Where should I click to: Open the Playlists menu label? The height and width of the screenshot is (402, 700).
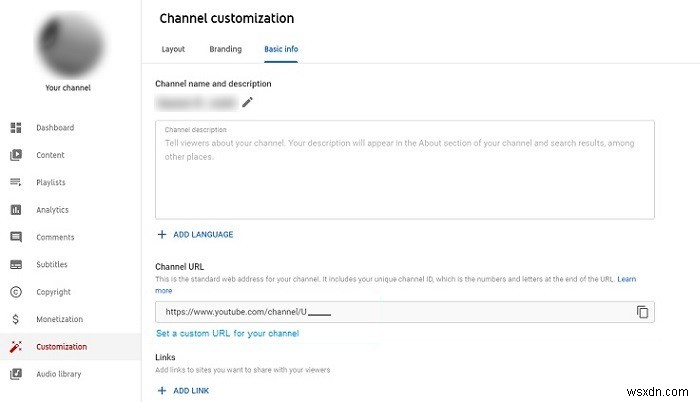pos(51,182)
